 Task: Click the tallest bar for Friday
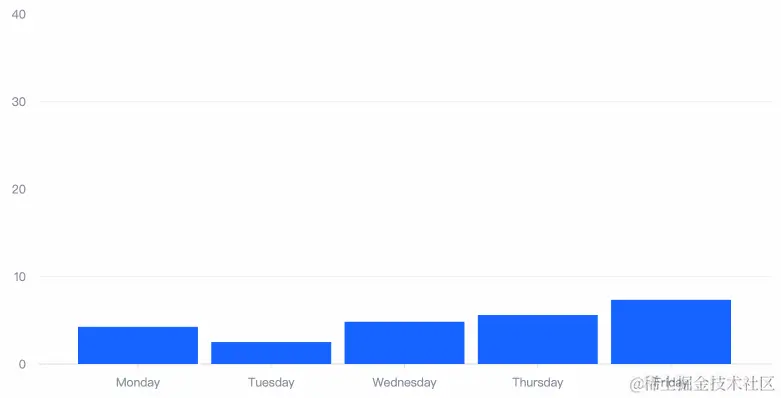[671, 332]
